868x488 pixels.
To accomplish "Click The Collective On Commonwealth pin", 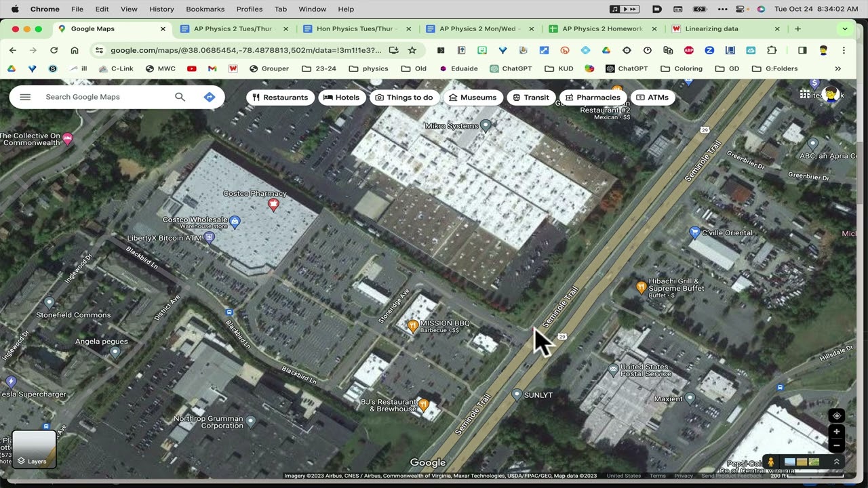I will [68, 138].
